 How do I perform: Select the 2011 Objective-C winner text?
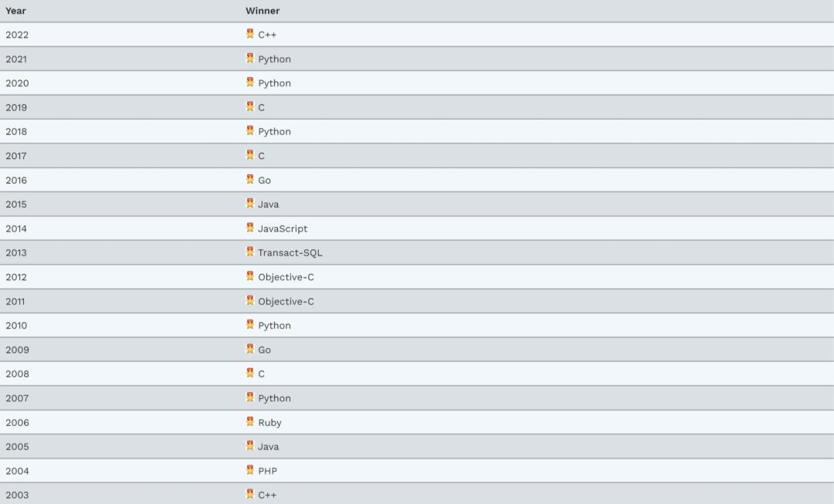coord(286,302)
